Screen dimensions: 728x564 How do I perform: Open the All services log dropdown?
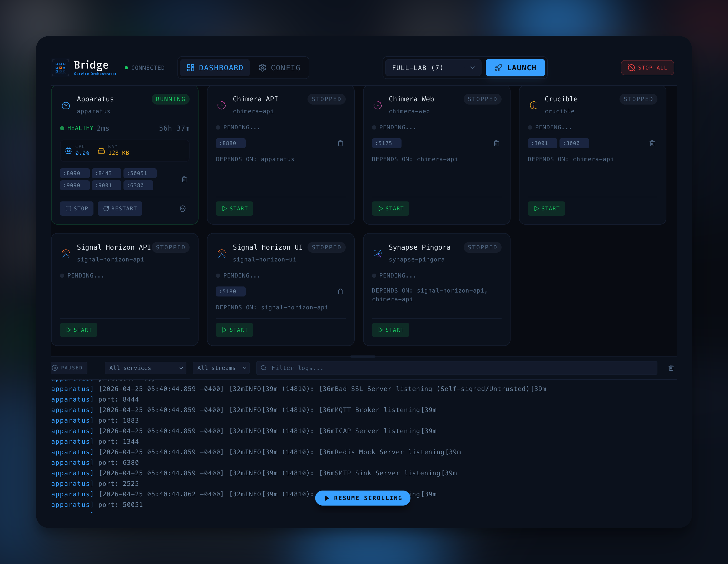145,368
